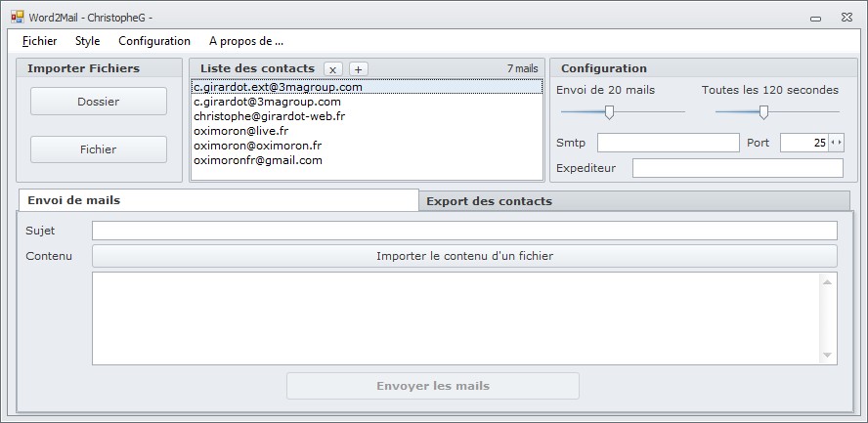868x423 pixels.
Task: Click the Smtp input field
Action: point(669,143)
